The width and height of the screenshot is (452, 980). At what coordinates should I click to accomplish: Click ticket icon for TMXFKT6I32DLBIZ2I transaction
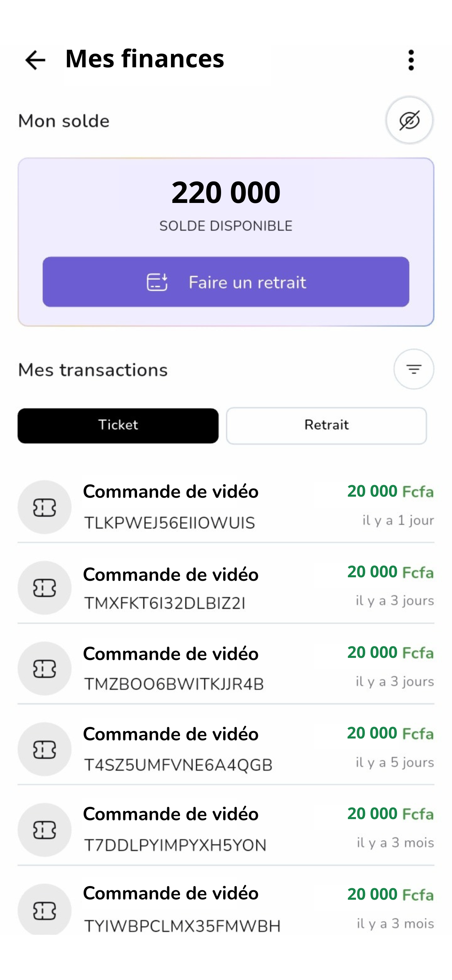[44, 588]
